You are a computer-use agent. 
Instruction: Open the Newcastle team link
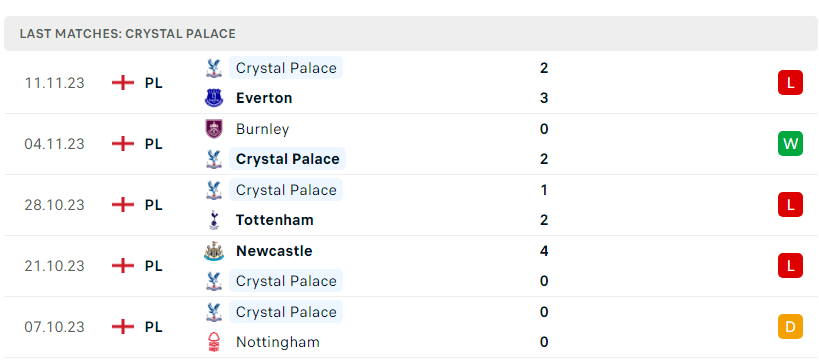point(274,251)
